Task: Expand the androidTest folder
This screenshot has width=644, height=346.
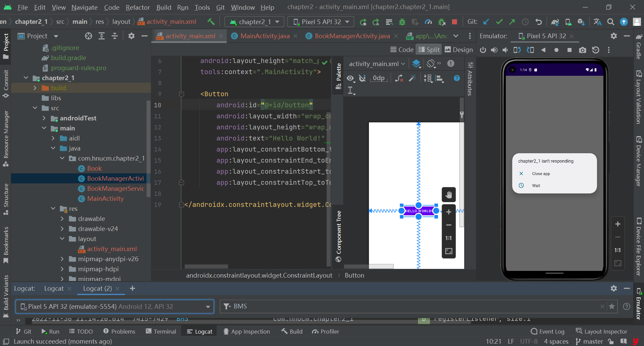Action: (44, 118)
